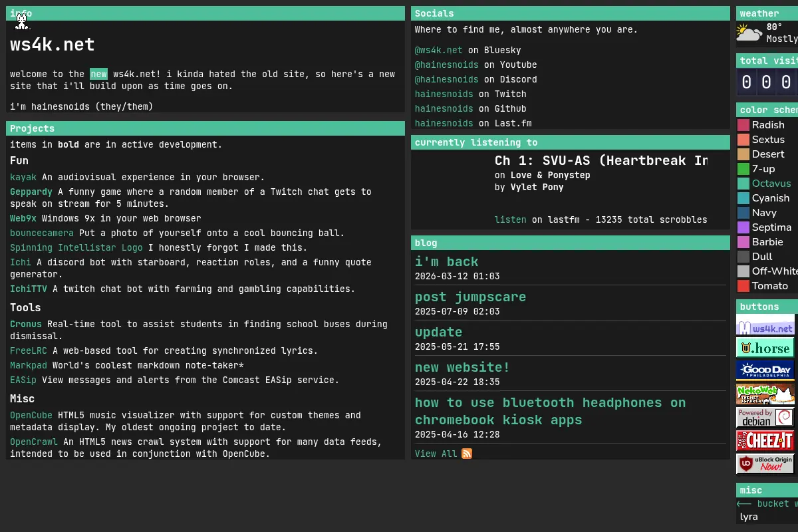Click the Cheez-It button badge
The width and height of the screenshot is (798, 532).
click(765, 441)
